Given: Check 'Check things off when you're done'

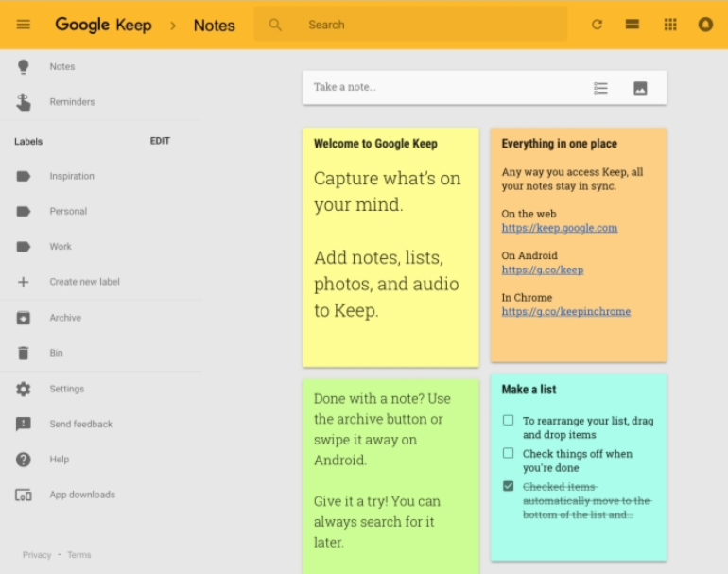Looking at the screenshot, I should click(509, 453).
